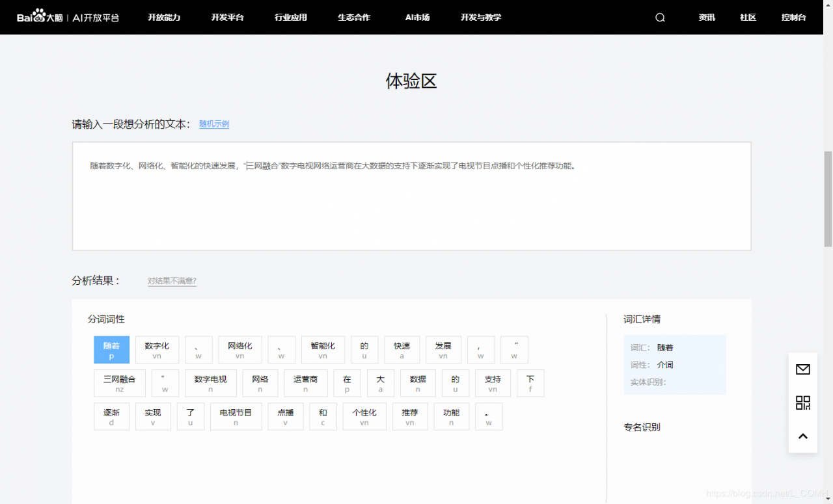833x504 pixels.
Task: Open the 开发平台 menu
Action: pyautogui.click(x=227, y=18)
